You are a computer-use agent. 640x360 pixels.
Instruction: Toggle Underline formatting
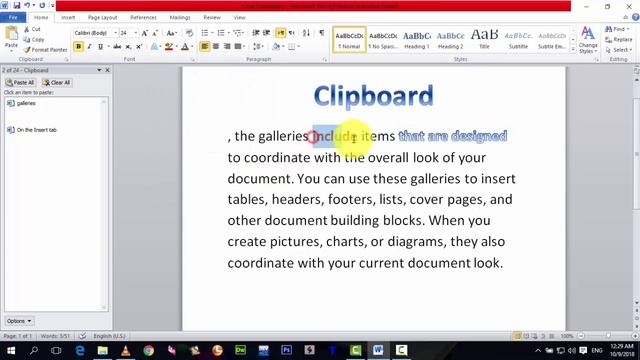[x=100, y=47]
